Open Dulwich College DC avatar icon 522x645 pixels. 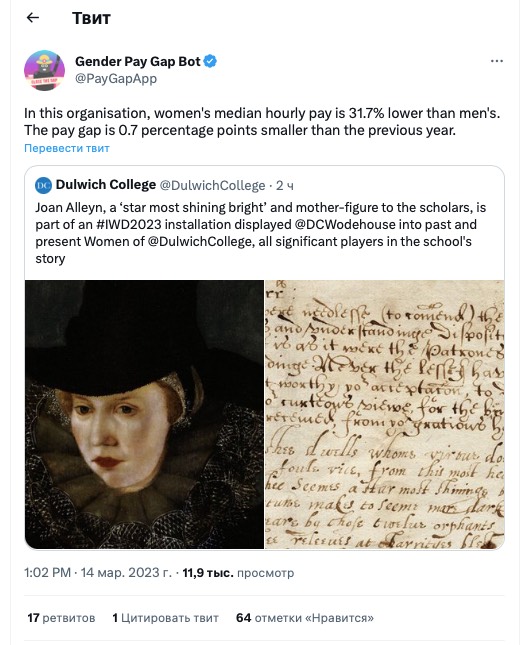[43, 185]
